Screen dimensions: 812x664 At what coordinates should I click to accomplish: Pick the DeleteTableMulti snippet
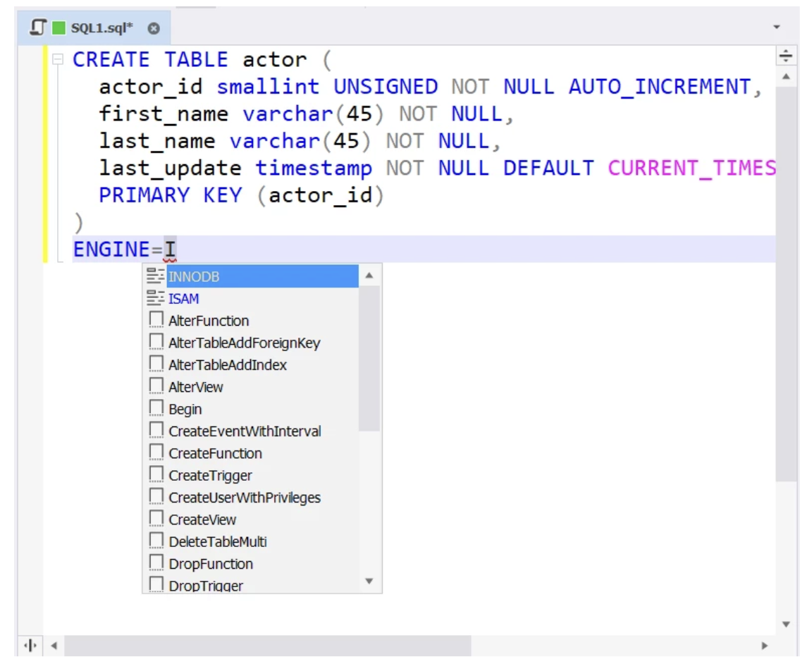(251, 542)
